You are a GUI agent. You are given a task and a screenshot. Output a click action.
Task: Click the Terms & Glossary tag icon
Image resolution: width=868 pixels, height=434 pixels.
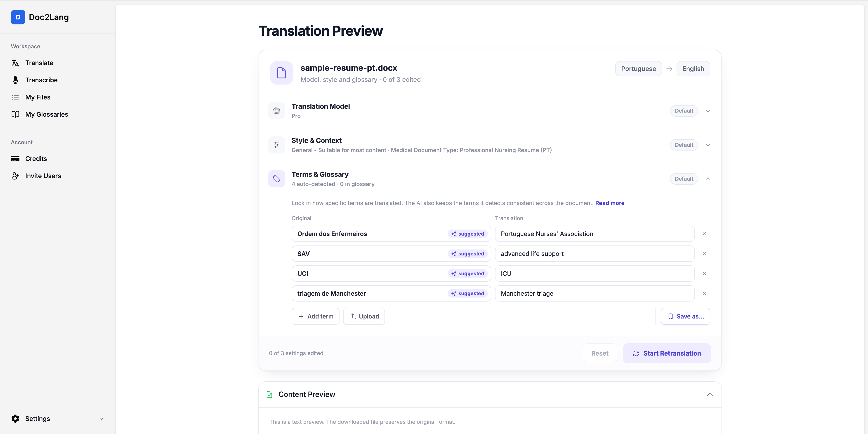point(277,179)
